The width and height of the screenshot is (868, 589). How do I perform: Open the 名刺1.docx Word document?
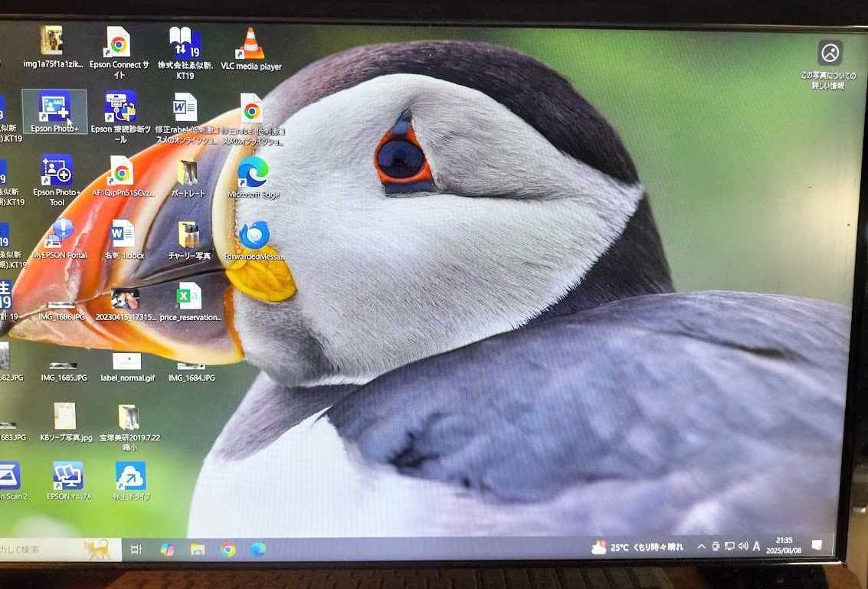(x=123, y=234)
